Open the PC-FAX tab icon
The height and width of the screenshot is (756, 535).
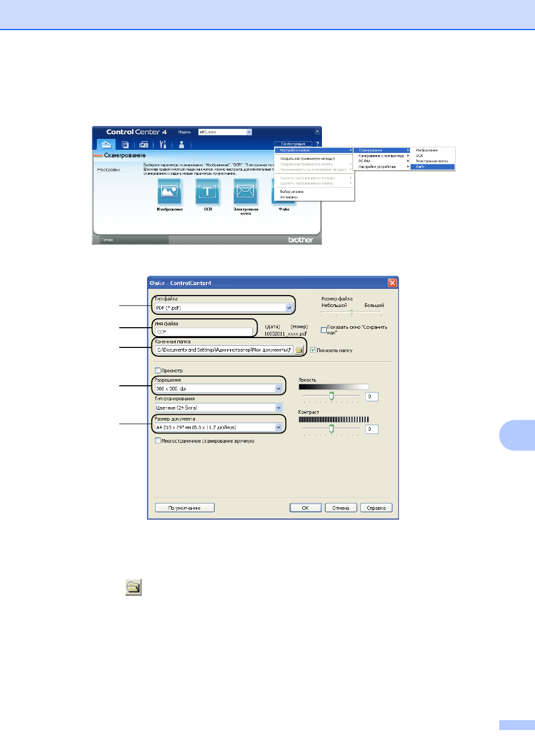pos(144,145)
